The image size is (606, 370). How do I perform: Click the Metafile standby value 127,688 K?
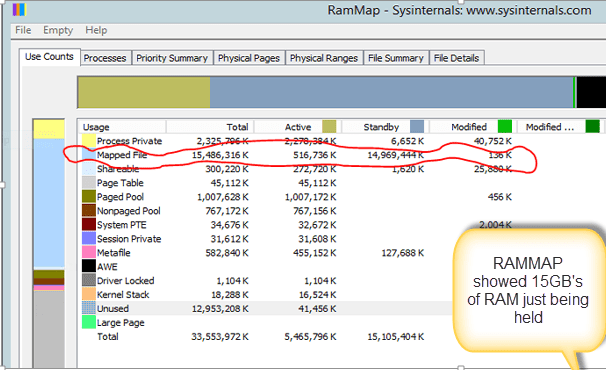(x=403, y=252)
